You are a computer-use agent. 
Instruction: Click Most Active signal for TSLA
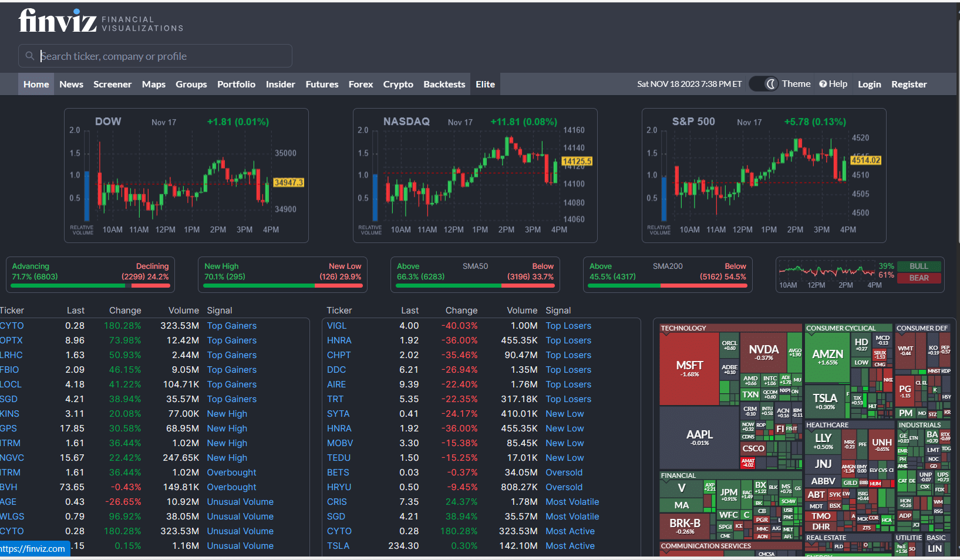click(x=570, y=546)
